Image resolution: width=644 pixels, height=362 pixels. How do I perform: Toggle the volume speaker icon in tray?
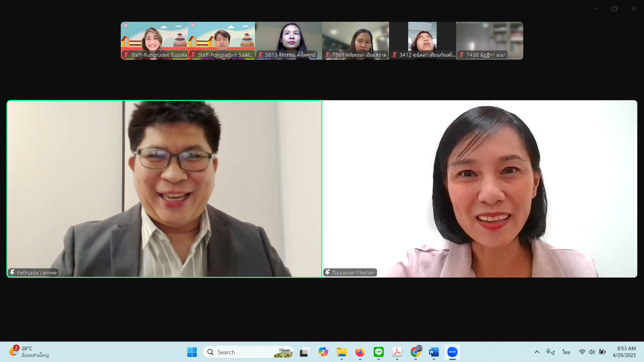click(592, 352)
